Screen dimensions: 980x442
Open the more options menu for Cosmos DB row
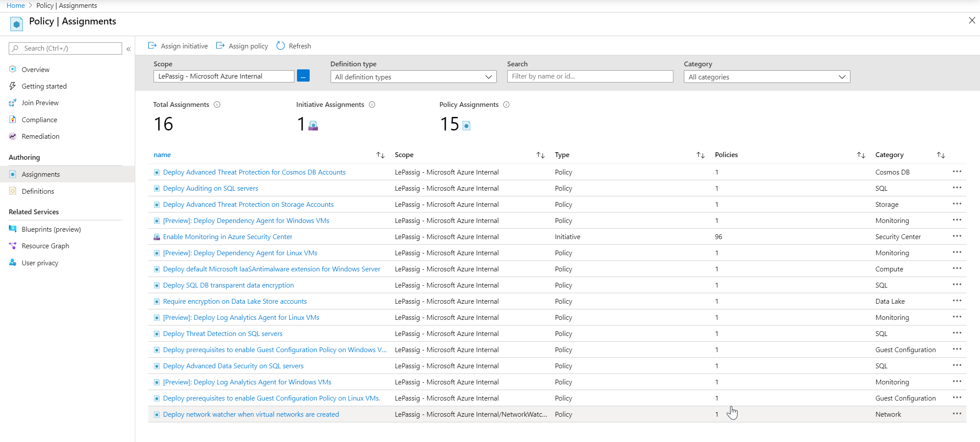(957, 171)
